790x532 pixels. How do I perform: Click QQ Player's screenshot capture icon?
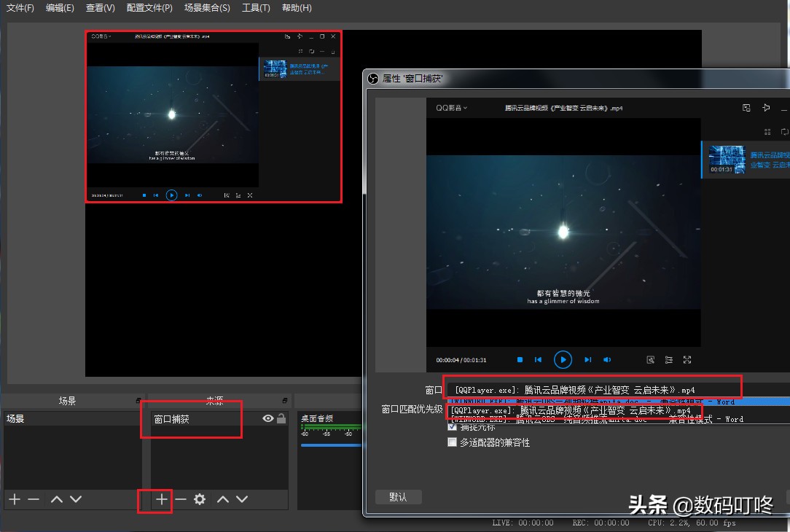click(x=650, y=359)
